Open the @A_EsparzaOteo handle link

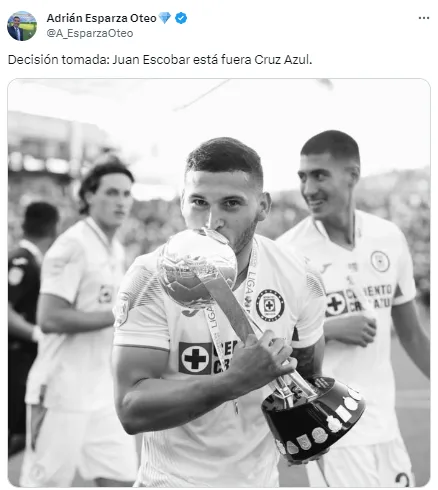pyautogui.click(x=90, y=33)
